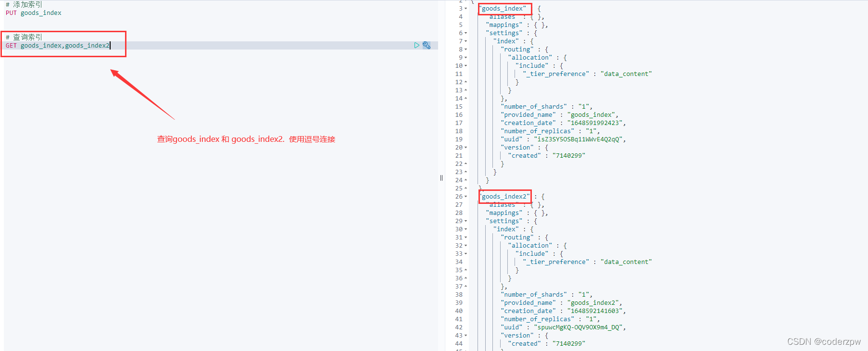Viewport: 868px width, 351px height.
Task: Click the fold-end arrow at line 24
Action: pyautogui.click(x=466, y=180)
